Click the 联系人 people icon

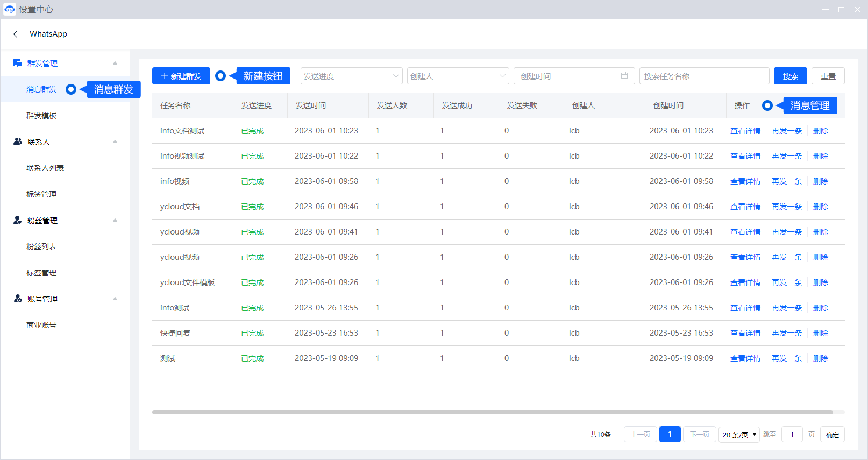pos(18,141)
